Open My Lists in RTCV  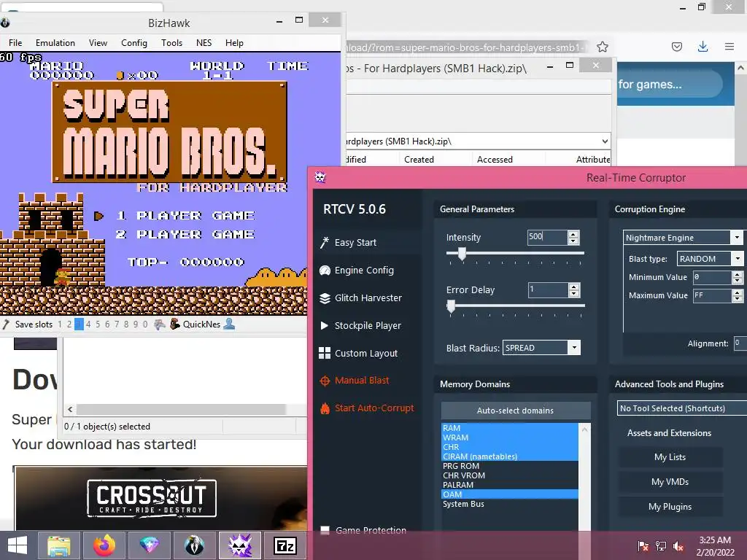[x=670, y=457]
